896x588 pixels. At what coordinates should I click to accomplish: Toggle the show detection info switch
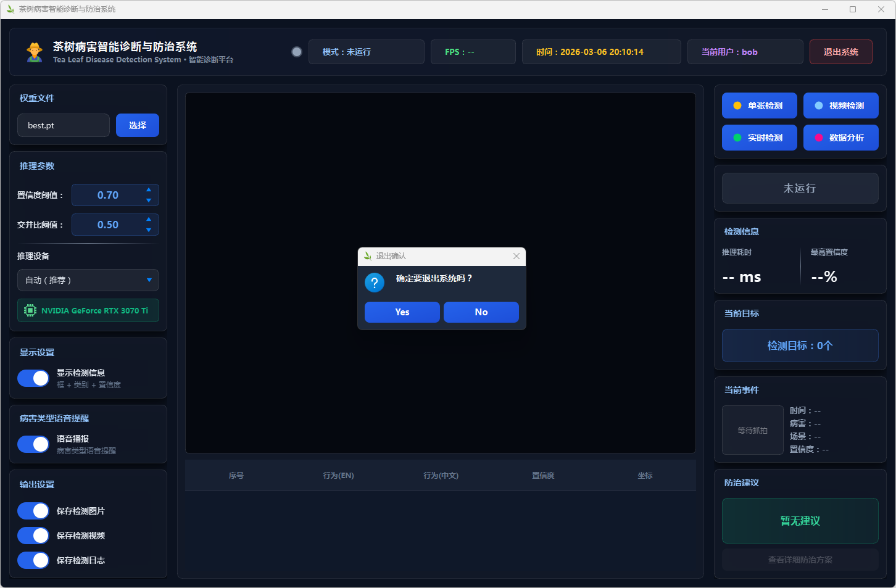[33, 378]
